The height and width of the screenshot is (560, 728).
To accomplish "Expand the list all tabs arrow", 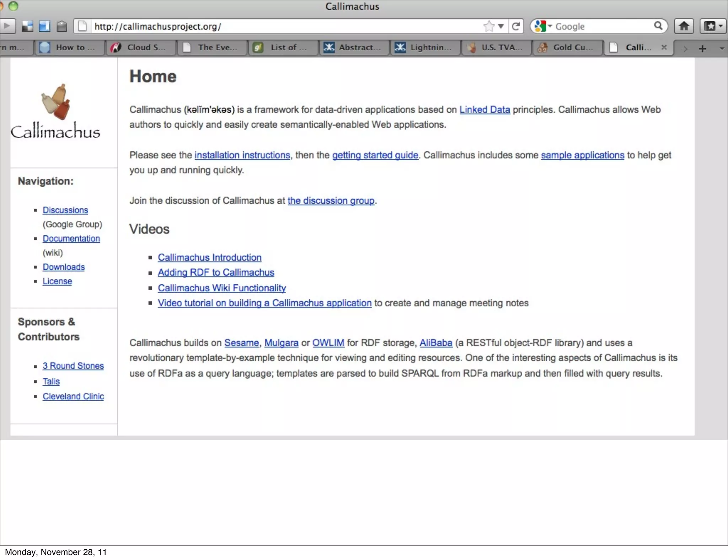I will point(722,48).
